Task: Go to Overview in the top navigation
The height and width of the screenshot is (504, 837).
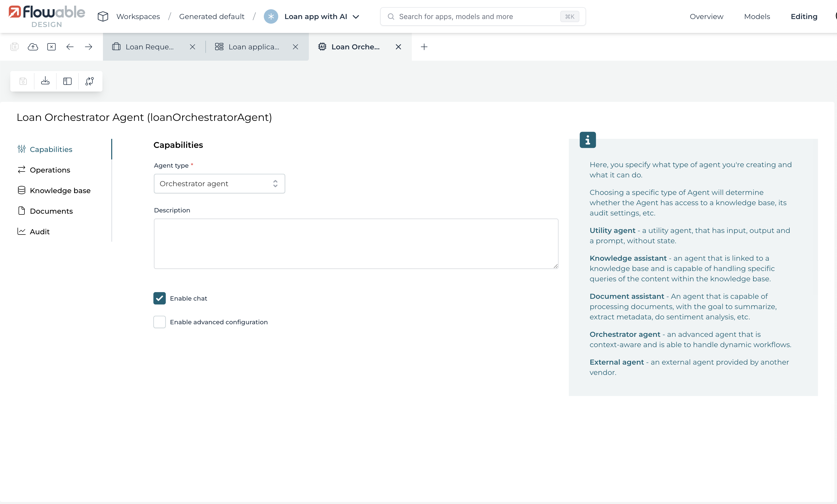Action: [707, 16]
